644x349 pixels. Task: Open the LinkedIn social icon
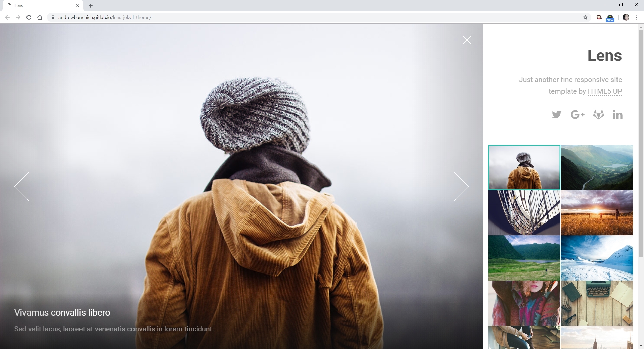pos(618,115)
